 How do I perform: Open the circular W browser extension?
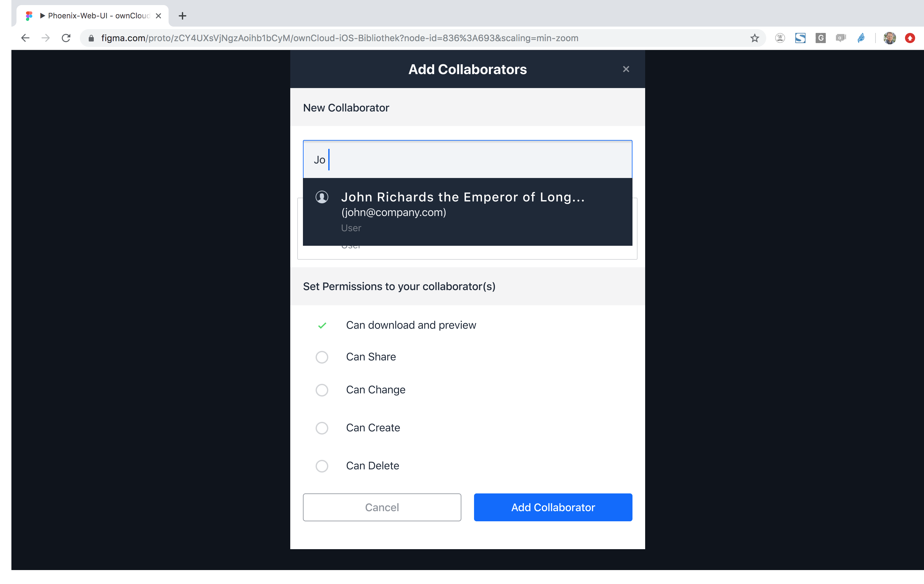tap(780, 38)
